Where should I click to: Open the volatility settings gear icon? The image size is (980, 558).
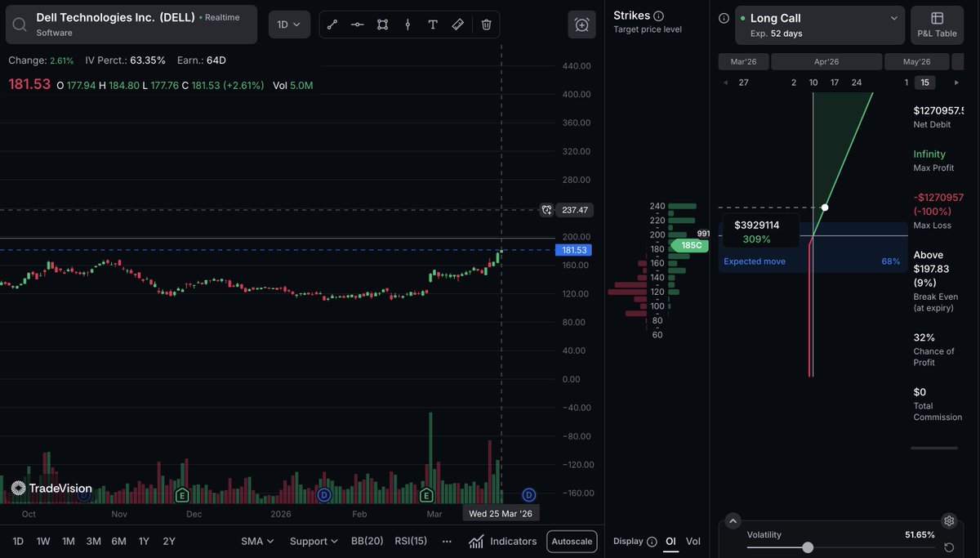pyautogui.click(x=949, y=521)
